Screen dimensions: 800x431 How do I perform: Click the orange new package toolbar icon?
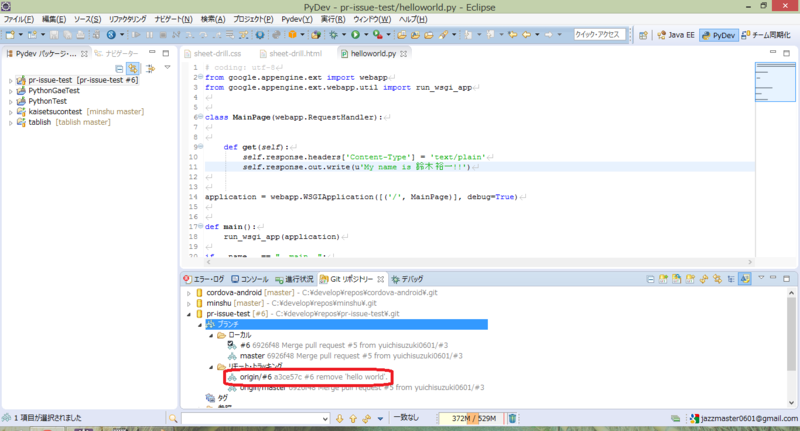coord(292,35)
